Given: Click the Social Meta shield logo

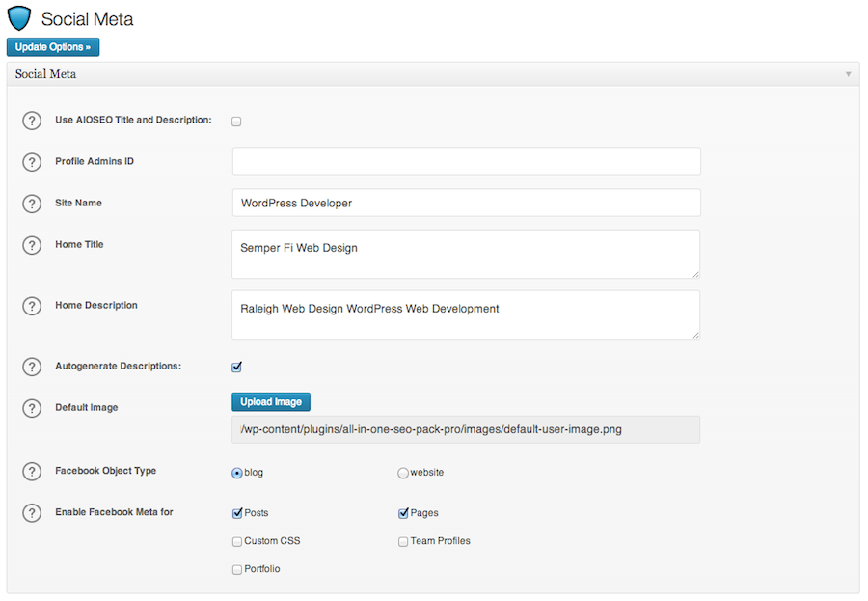Looking at the screenshot, I should (x=19, y=18).
